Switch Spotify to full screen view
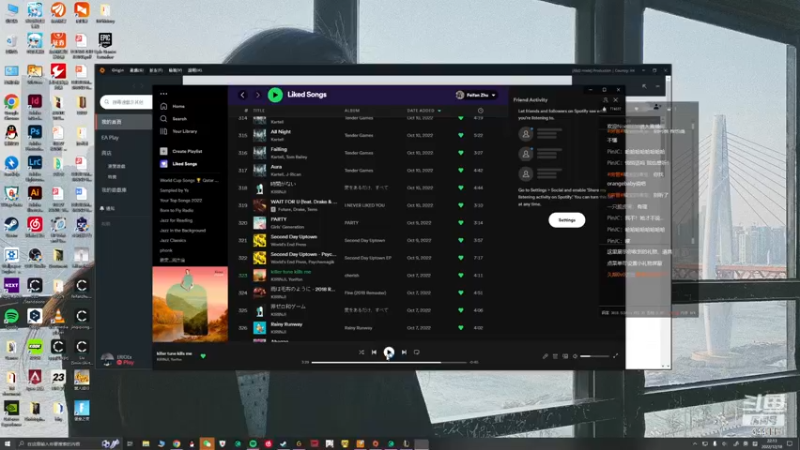800x450 pixels. click(615, 356)
